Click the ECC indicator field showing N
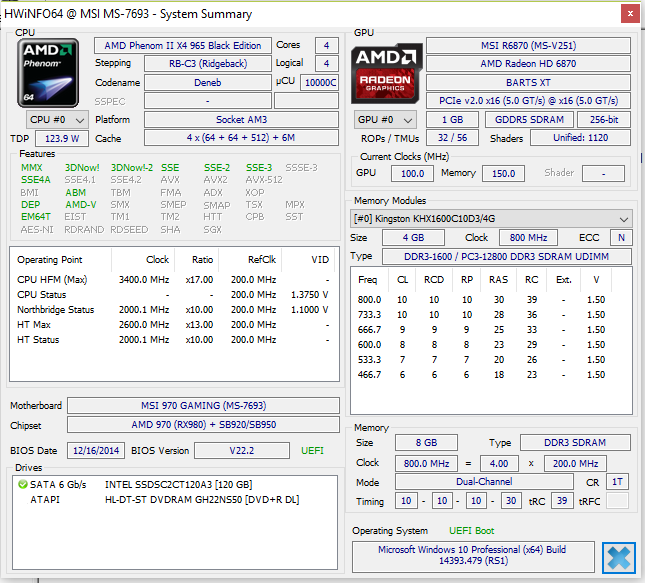This screenshot has height=583, width=645. tap(621, 238)
